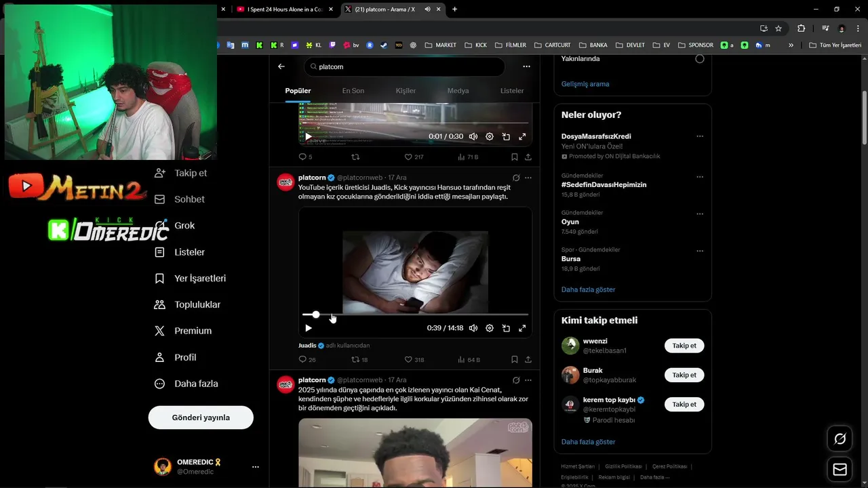Image resolution: width=868 pixels, height=488 pixels.
Task: Follow Burak with Takip et
Action: pos(684,375)
